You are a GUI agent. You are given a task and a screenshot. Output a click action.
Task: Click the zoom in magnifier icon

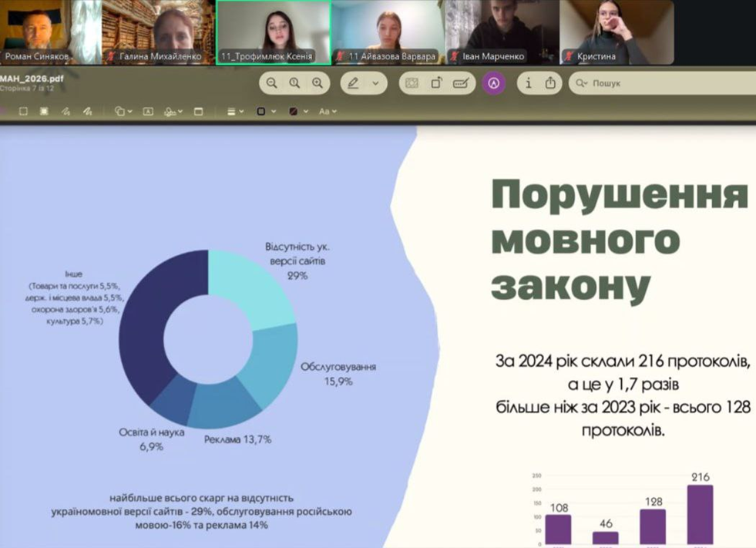(x=317, y=83)
